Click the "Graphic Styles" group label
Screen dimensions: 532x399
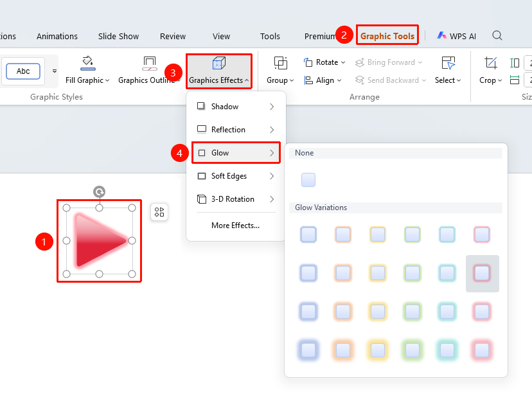pos(57,97)
